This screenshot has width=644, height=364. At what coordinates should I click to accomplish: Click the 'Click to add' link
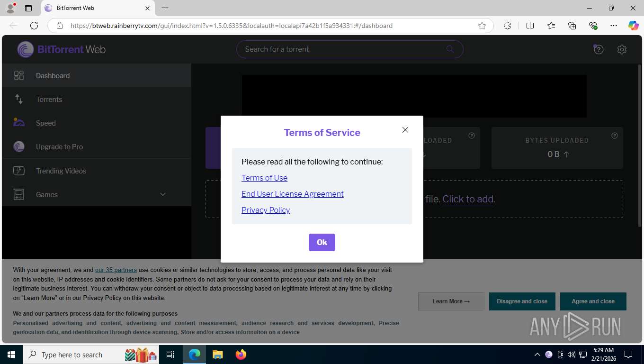point(469,199)
